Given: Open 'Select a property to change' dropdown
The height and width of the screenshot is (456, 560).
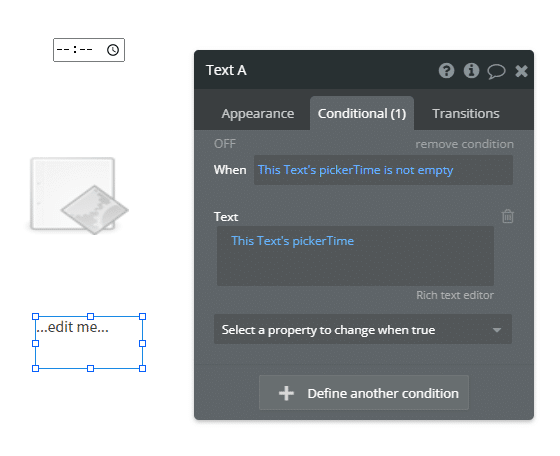Looking at the screenshot, I should pyautogui.click(x=362, y=329).
